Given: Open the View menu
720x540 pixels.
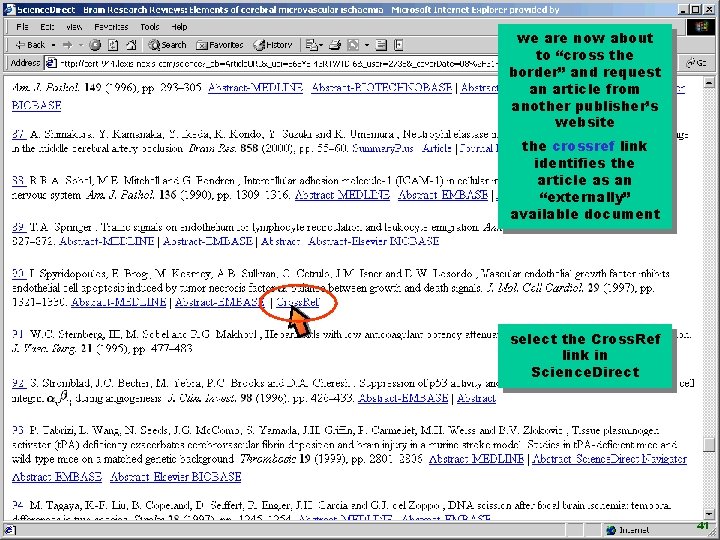Looking at the screenshot, I should tap(74, 27).
